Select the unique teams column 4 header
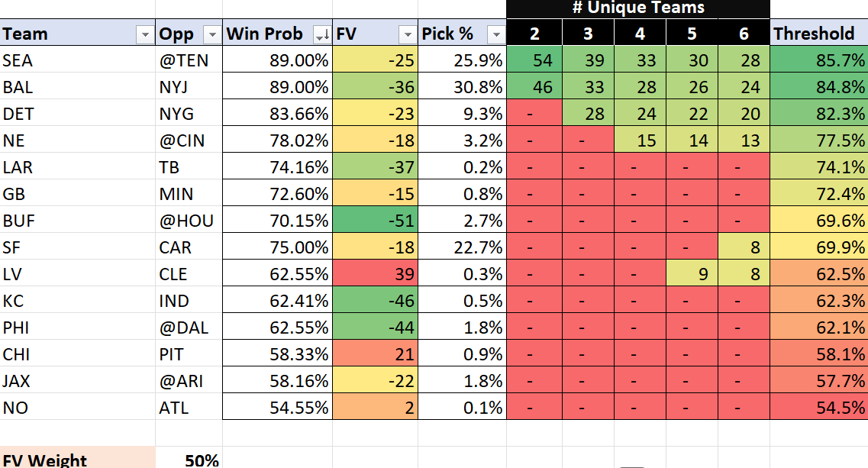 coord(640,34)
